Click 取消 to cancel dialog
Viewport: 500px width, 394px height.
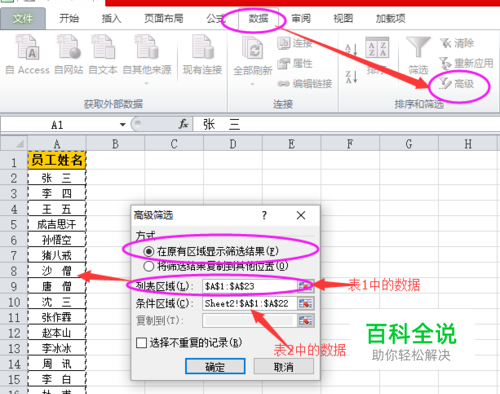[284, 367]
